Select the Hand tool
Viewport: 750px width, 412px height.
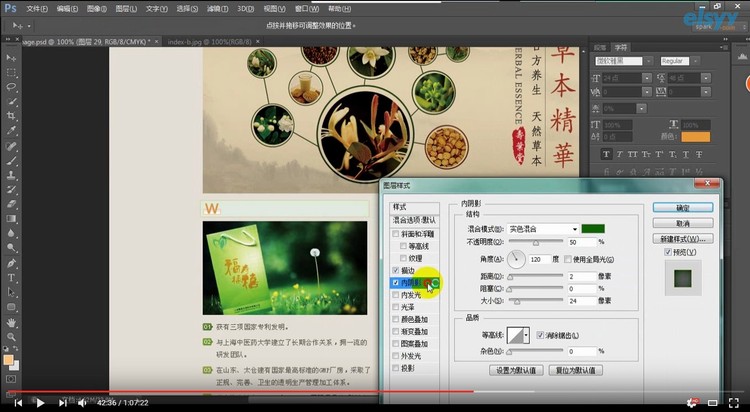click(x=11, y=323)
